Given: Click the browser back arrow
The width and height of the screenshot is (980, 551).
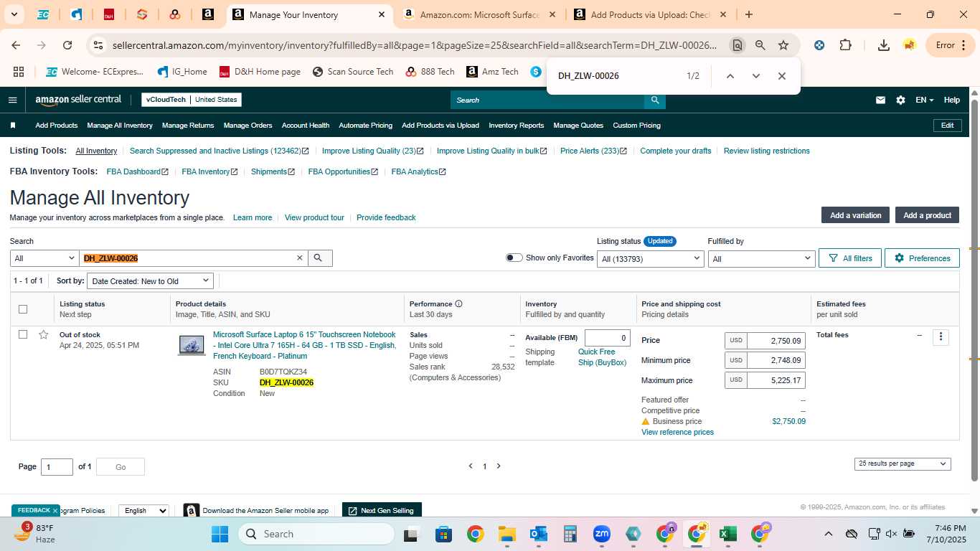Looking at the screenshot, I should (16, 45).
